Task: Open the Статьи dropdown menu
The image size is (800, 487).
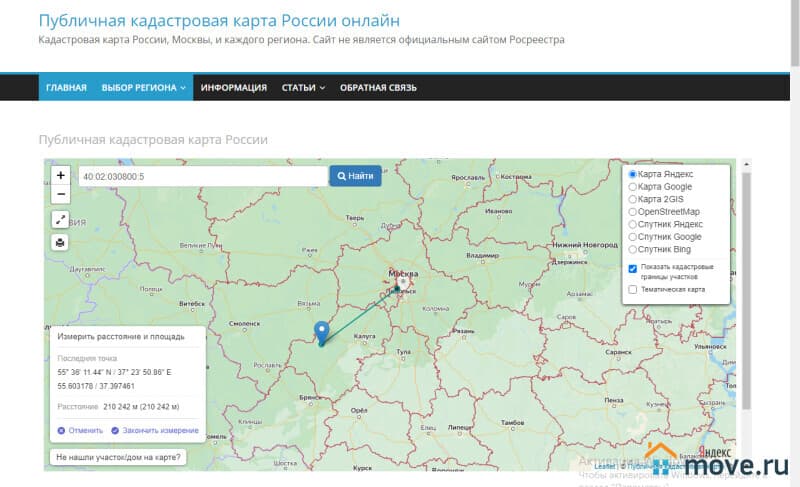Action: coord(303,87)
